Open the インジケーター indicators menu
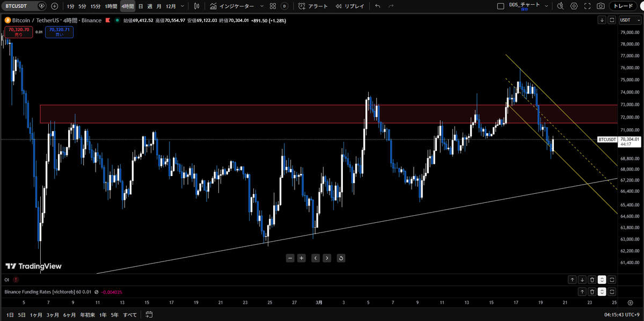Viewport: 644px width, 321px height. point(232,6)
